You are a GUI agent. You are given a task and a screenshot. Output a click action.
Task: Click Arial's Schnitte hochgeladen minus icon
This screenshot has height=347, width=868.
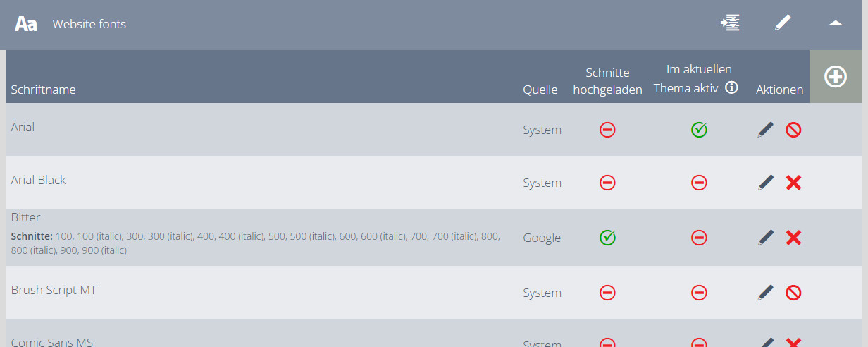(607, 130)
